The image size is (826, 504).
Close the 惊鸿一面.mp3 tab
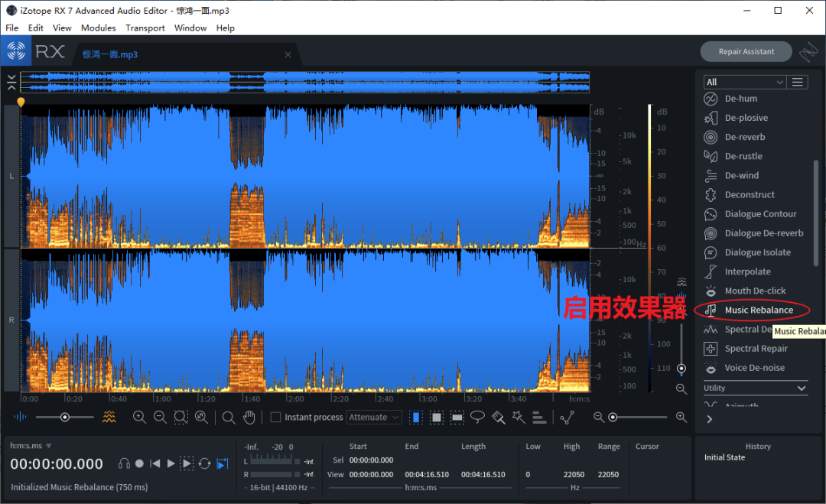288,54
